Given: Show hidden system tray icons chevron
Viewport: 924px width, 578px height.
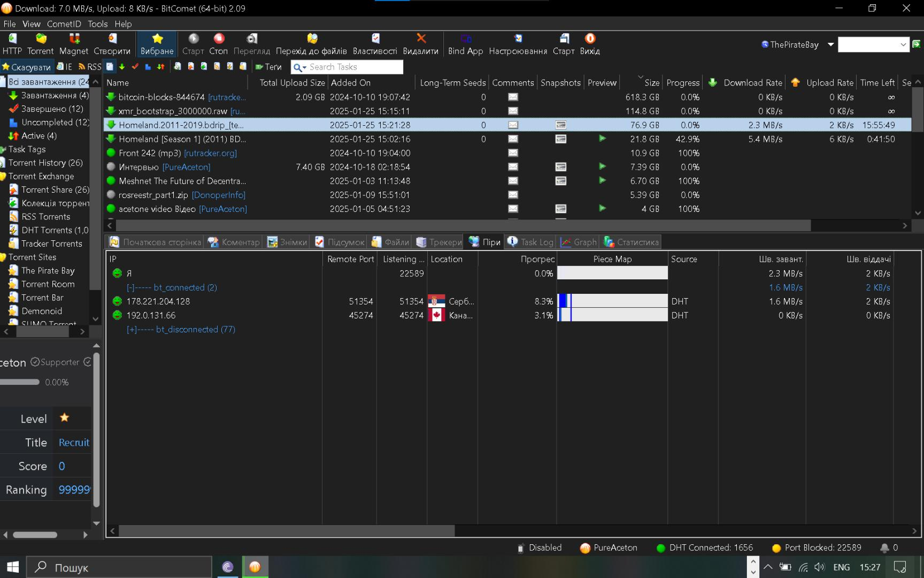Looking at the screenshot, I should pos(768,567).
